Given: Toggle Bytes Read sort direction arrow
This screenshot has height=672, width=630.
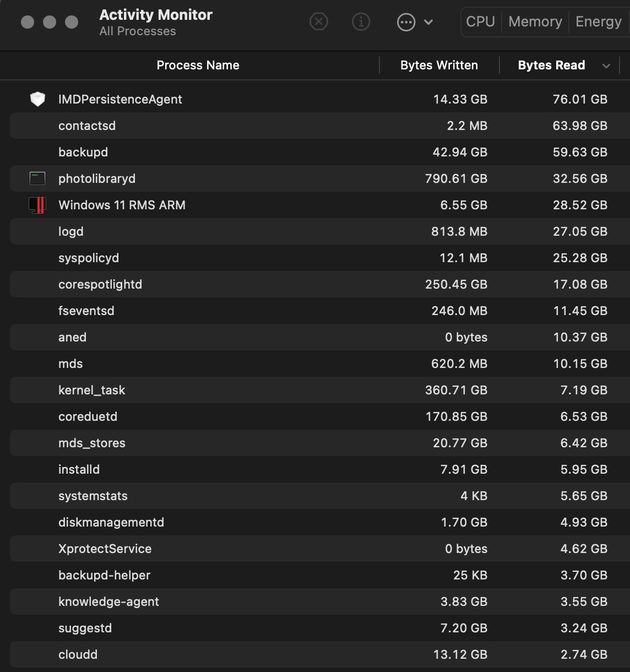Looking at the screenshot, I should (x=606, y=66).
